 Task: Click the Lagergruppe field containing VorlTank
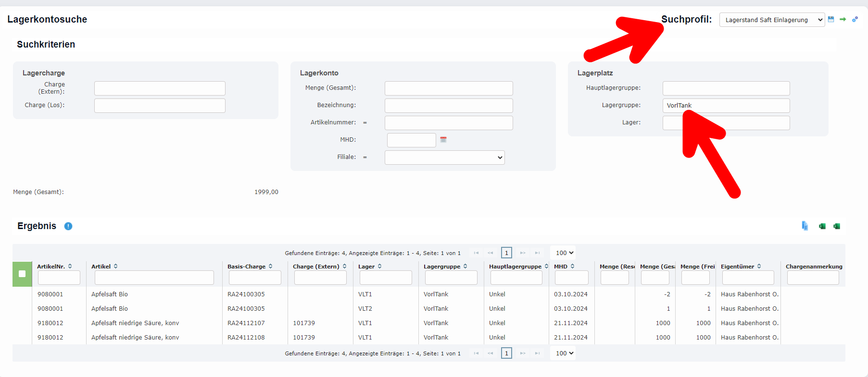726,106
